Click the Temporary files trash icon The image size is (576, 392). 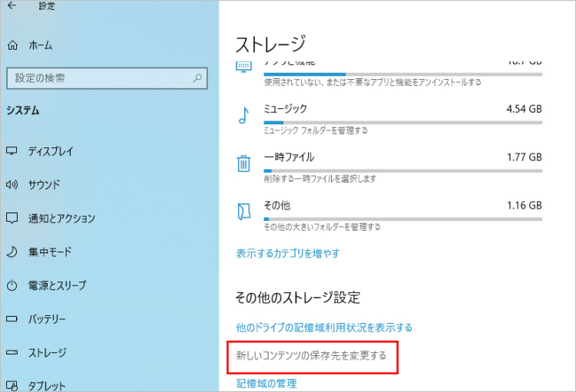pyautogui.click(x=243, y=163)
